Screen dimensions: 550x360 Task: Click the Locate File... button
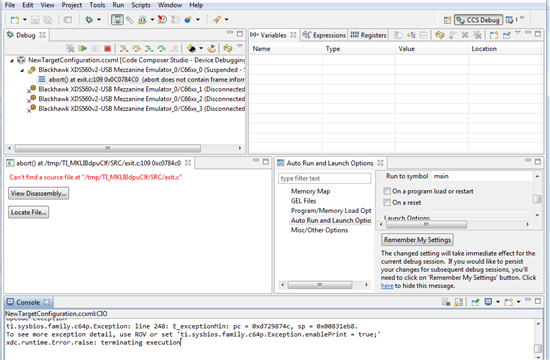point(28,212)
